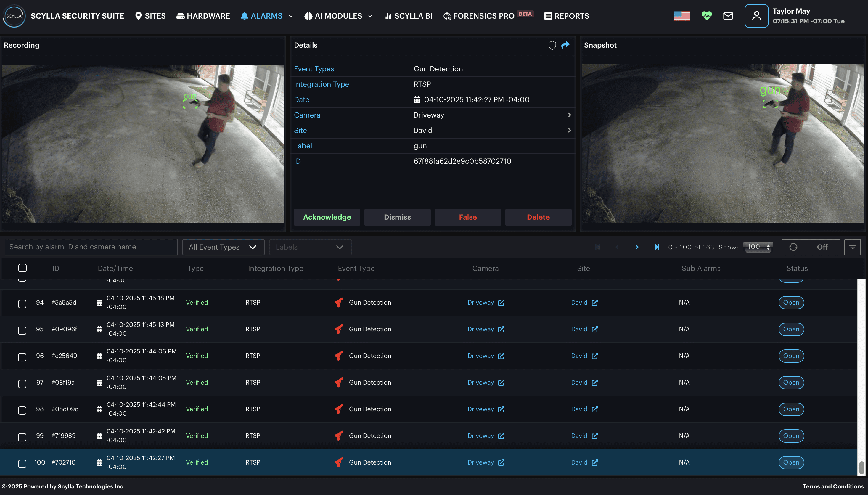Go to first page of alarms
This screenshot has height=495, width=868.
coord(597,247)
